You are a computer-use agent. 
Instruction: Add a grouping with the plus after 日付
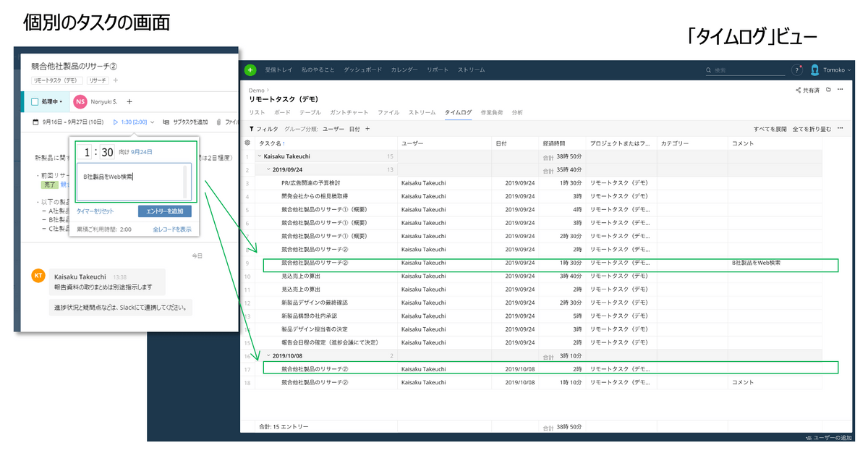pos(367,129)
